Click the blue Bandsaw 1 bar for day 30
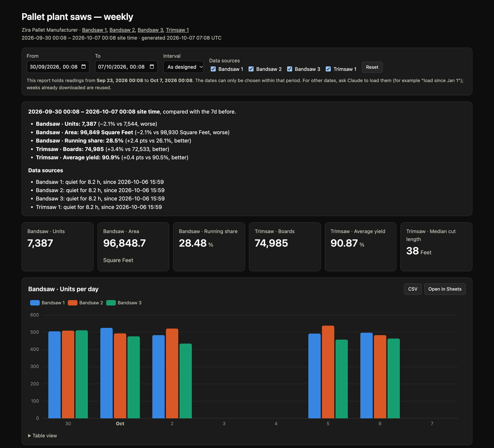This screenshot has height=448, width=494. click(x=54, y=375)
